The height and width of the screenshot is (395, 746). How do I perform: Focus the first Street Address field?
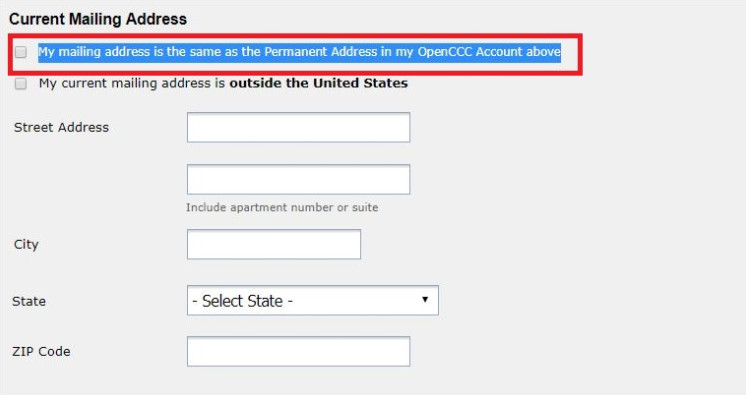[298, 127]
